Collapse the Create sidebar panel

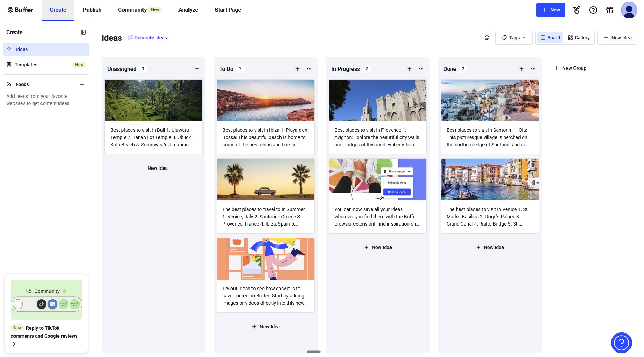coord(83,32)
